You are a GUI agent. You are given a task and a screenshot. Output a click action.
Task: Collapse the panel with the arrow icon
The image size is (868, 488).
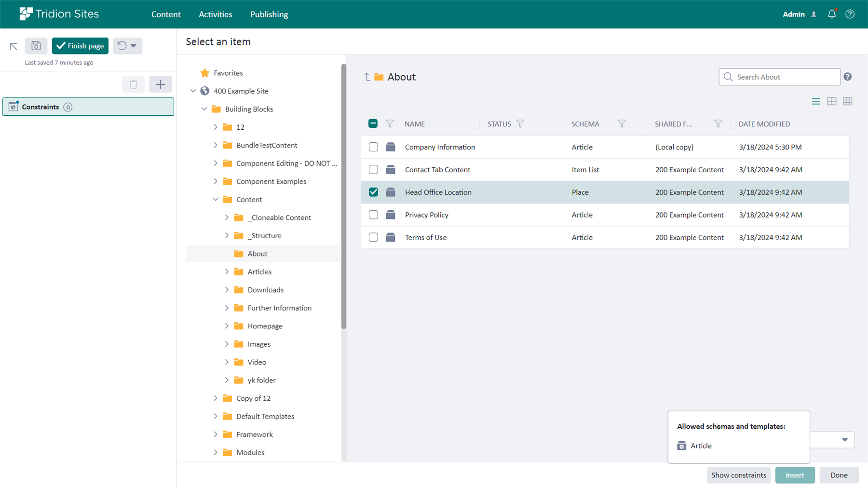click(x=14, y=46)
